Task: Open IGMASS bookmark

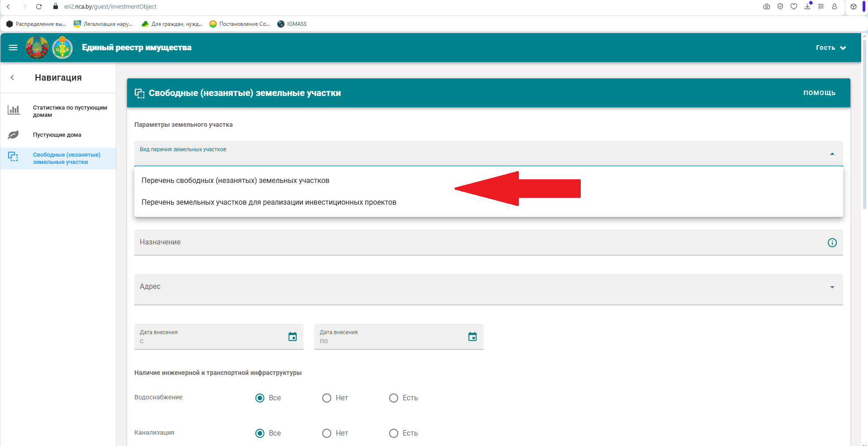Action: coord(292,24)
